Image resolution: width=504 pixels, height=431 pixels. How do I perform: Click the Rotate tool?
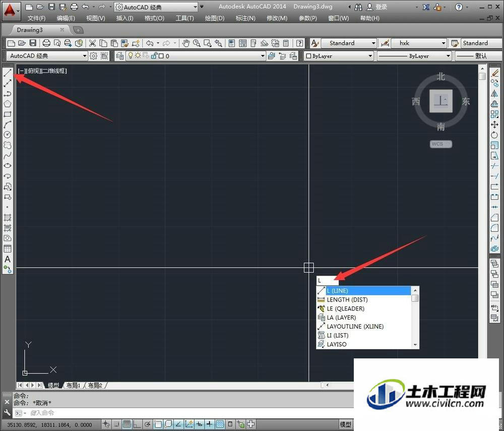[495, 135]
